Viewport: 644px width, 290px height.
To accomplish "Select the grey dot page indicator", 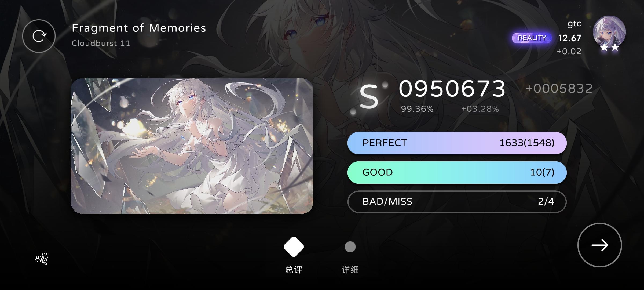I will click(x=350, y=247).
